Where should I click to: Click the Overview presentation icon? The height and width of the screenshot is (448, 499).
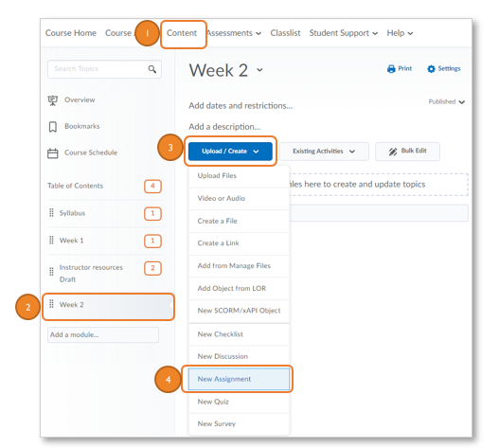point(52,100)
